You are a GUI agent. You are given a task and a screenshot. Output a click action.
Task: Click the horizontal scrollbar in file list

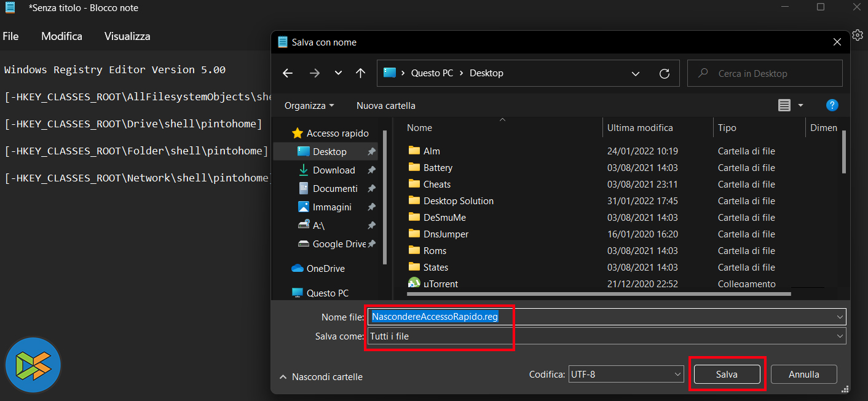599,294
